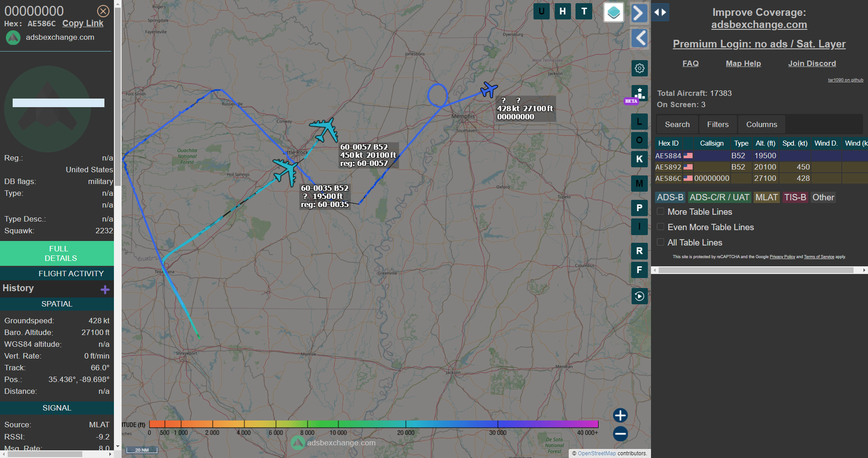Toggle Other source filter

pyautogui.click(x=823, y=197)
